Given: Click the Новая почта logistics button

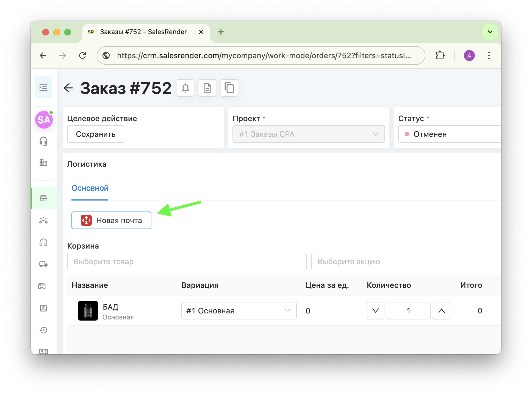Looking at the screenshot, I should (111, 220).
